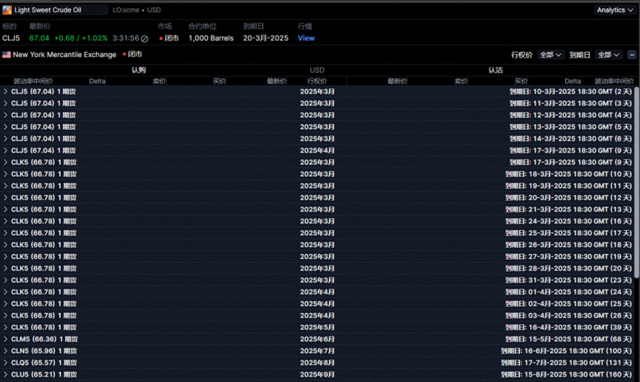Click the delayed-quote circle icon beside 3:31:56
The height and width of the screenshot is (382, 640).
144,39
